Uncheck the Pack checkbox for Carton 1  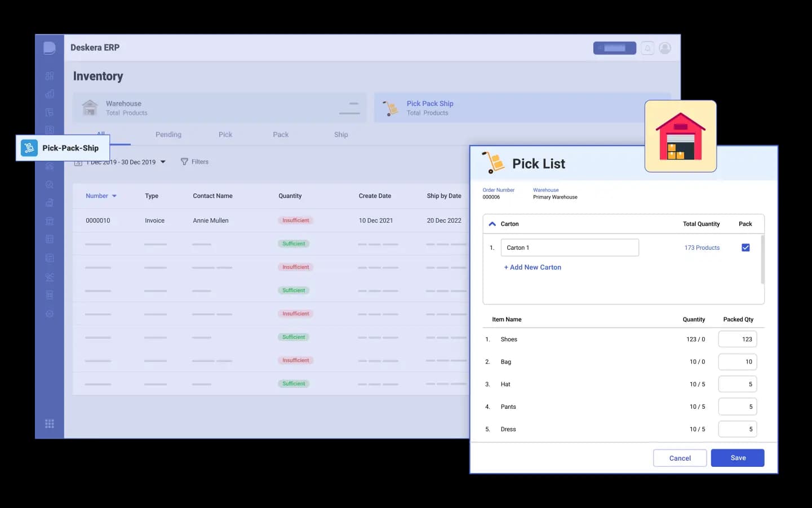click(x=746, y=248)
